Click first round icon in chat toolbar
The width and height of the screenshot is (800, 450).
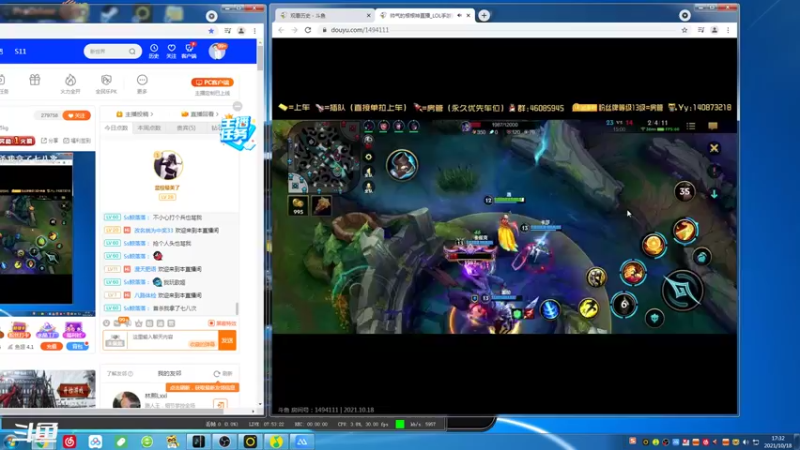point(107,323)
